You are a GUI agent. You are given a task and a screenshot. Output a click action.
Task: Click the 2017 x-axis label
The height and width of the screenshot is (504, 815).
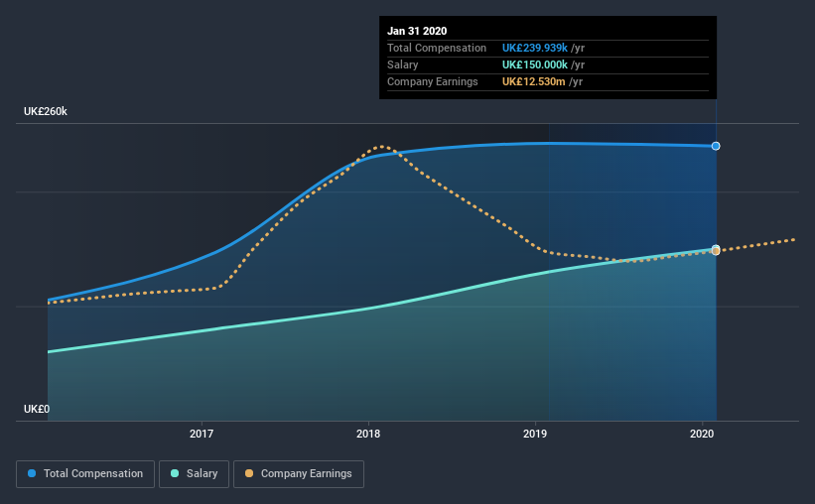pos(202,434)
